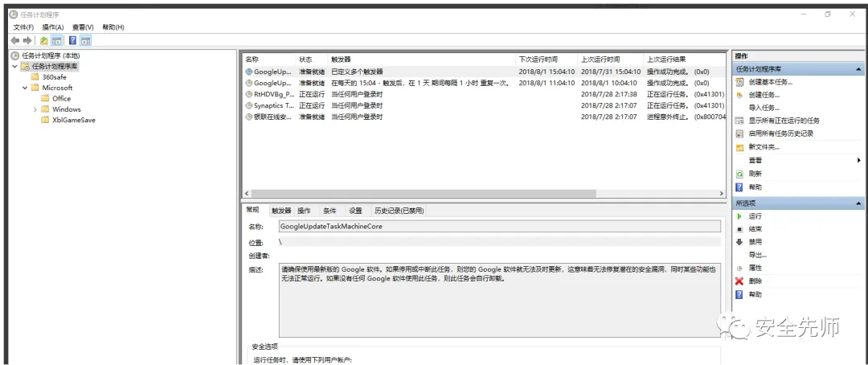
Task: Click the red X 删除 delete action
Action: click(x=755, y=281)
